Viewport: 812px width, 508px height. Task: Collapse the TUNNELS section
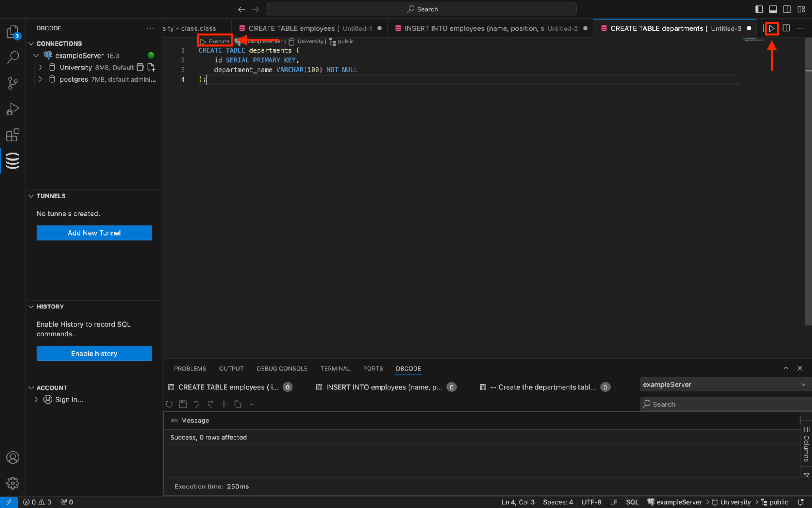click(x=31, y=196)
